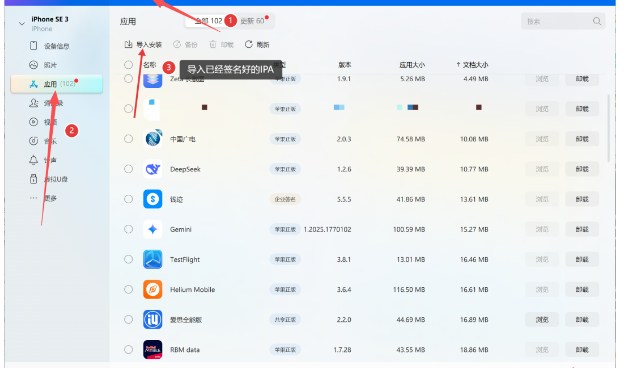Click the Helium Mobile app icon

pyautogui.click(x=153, y=290)
